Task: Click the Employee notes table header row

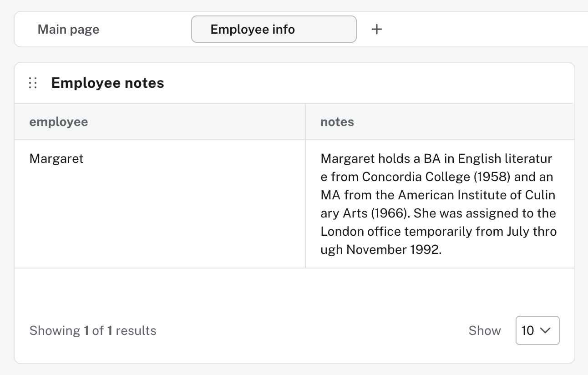Action: click(x=294, y=122)
